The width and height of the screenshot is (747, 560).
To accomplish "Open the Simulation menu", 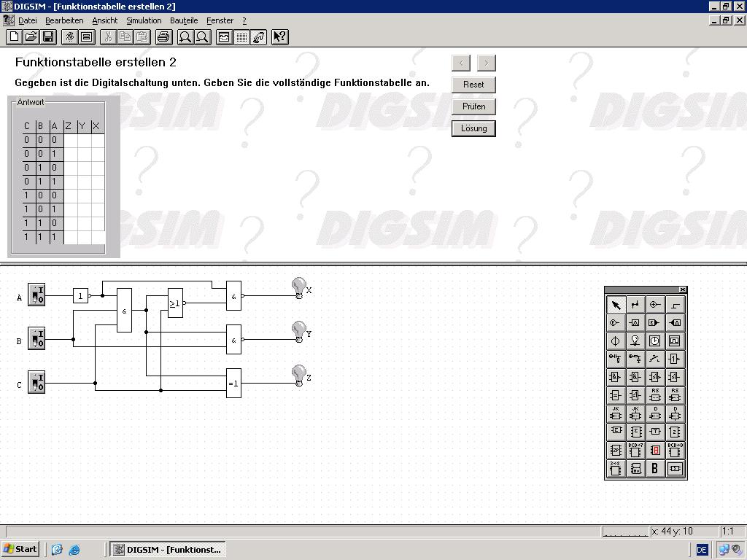I will click(x=144, y=20).
